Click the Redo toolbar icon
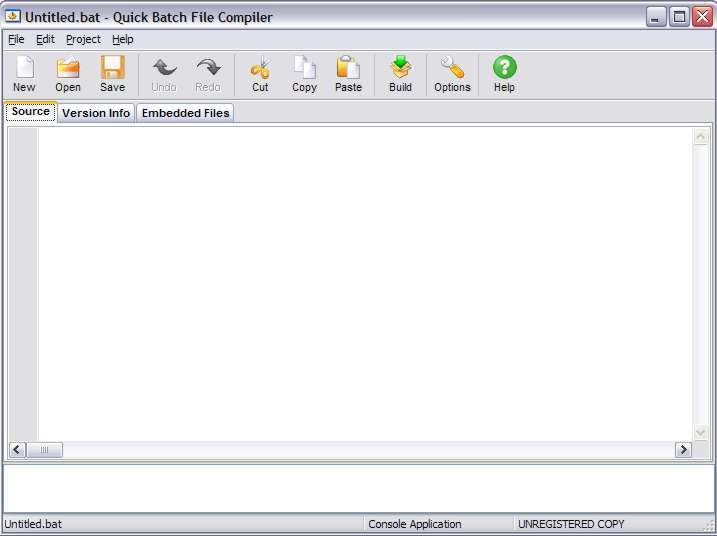Image resolution: width=717 pixels, height=536 pixels. (x=209, y=74)
